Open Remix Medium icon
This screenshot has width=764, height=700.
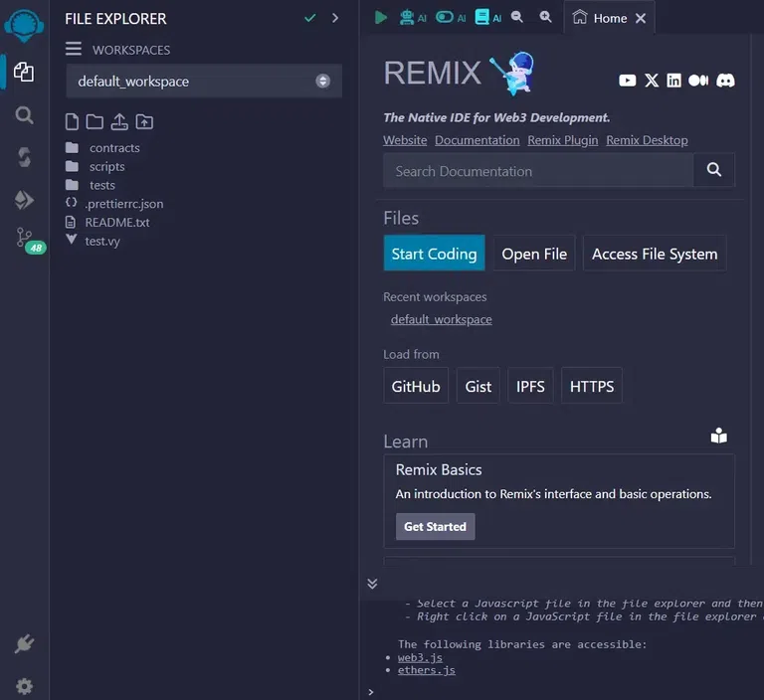tap(698, 81)
